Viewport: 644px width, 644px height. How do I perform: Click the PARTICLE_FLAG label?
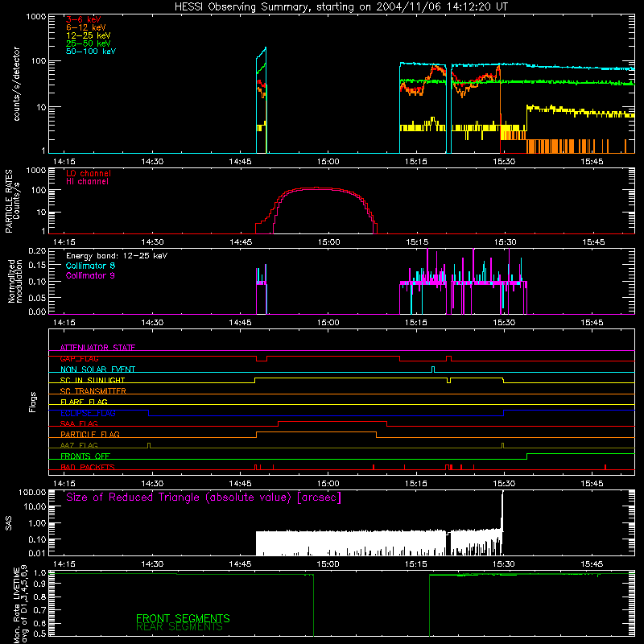90,434
